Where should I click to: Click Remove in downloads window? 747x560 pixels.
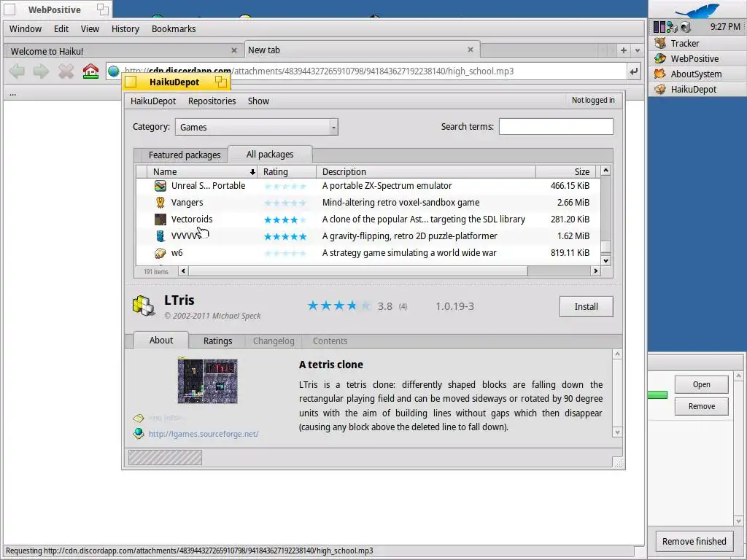pos(701,406)
